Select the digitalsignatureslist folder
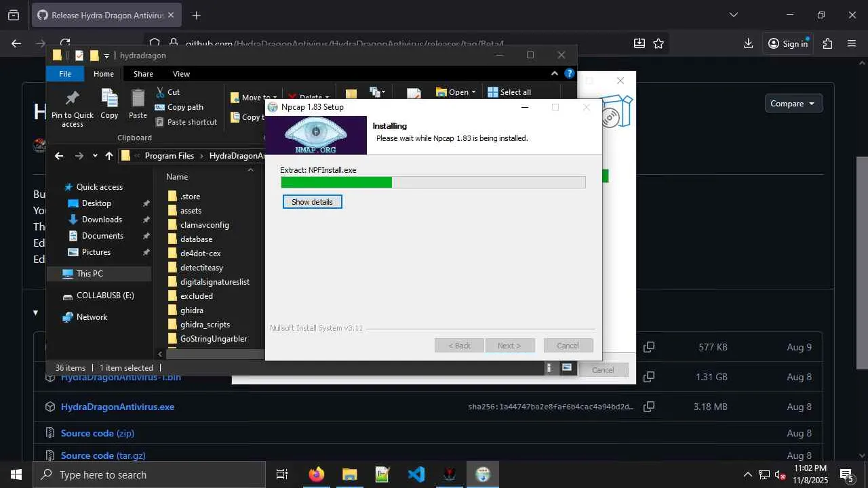This screenshot has width=868, height=488. (x=214, y=282)
